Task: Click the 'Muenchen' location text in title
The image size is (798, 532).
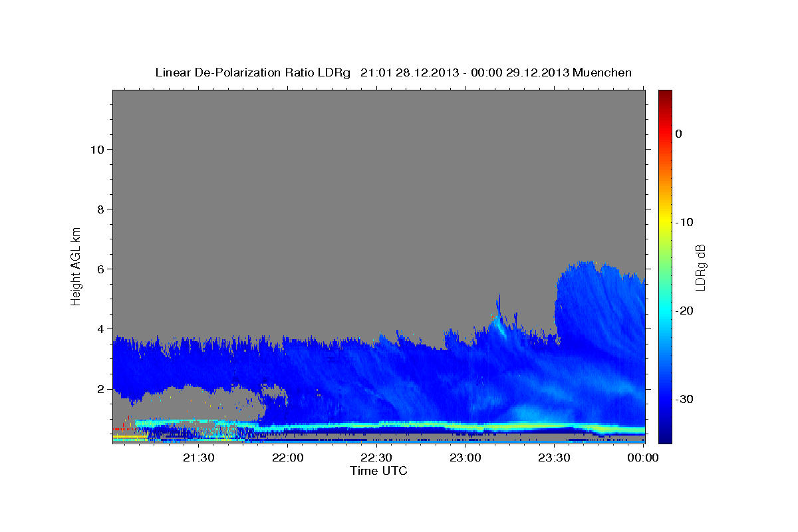Action: point(603,72)
